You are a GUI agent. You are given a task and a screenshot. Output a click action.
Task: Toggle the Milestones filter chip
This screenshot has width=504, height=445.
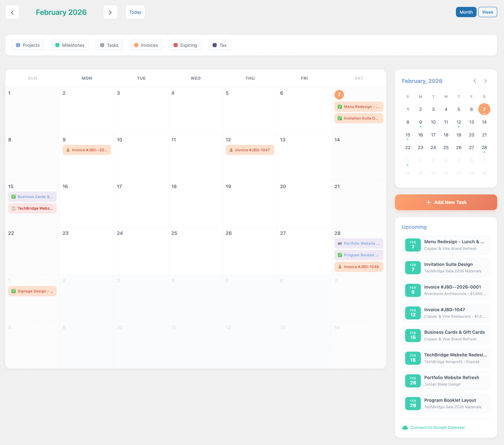[x=70, y=45]
